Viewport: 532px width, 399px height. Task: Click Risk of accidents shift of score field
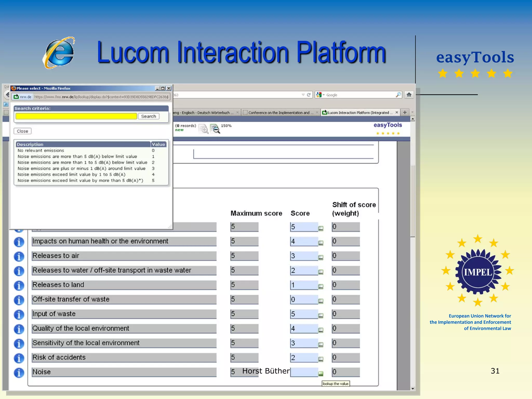346,357
